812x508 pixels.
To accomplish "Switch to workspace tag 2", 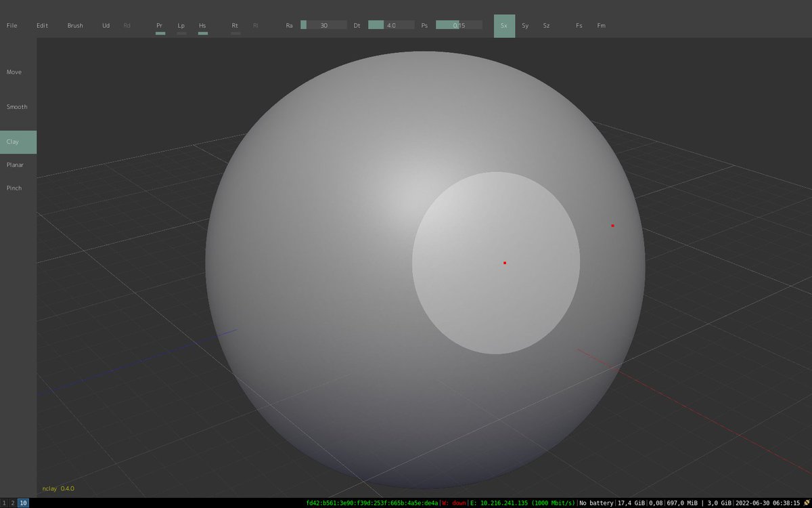I will tap(13, 503).
